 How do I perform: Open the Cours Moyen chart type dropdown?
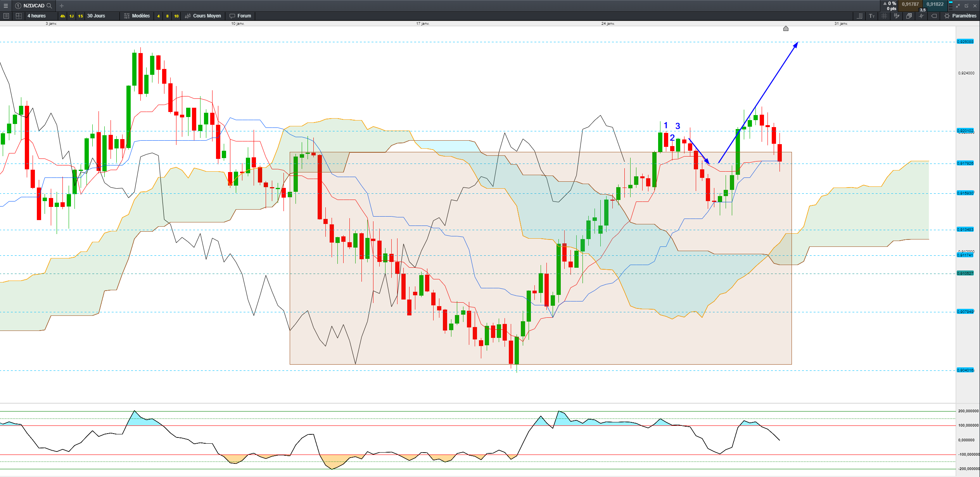203,16
